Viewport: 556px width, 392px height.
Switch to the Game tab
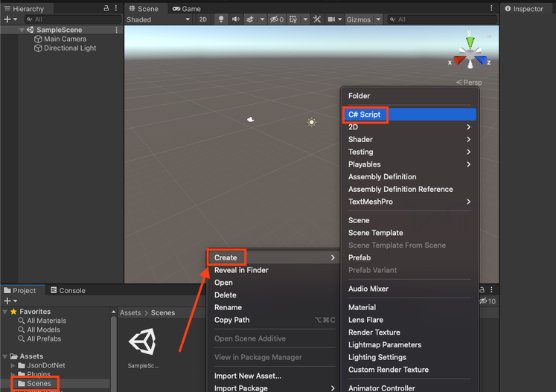[187, 8]
